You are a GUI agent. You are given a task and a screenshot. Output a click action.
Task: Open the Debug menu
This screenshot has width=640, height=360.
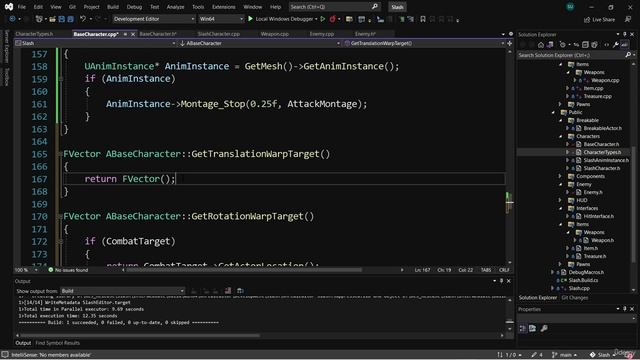(134, 7)
